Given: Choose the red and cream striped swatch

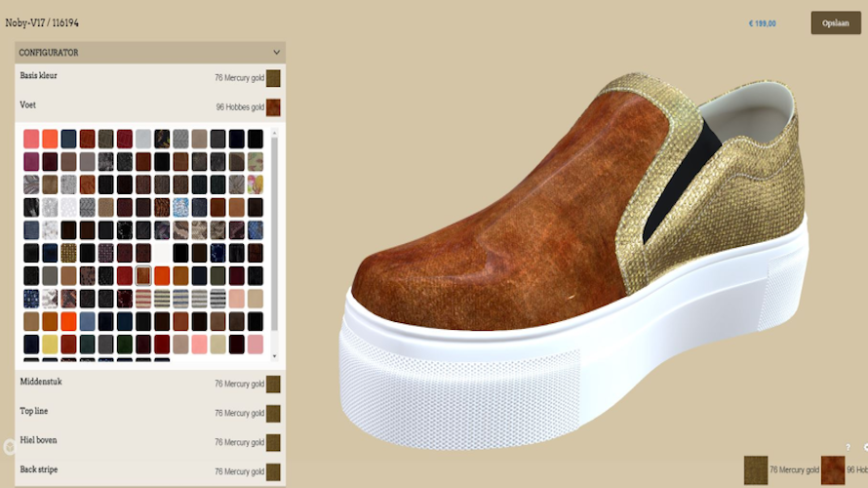Looking at the screenshot, I should click(143, 299).
